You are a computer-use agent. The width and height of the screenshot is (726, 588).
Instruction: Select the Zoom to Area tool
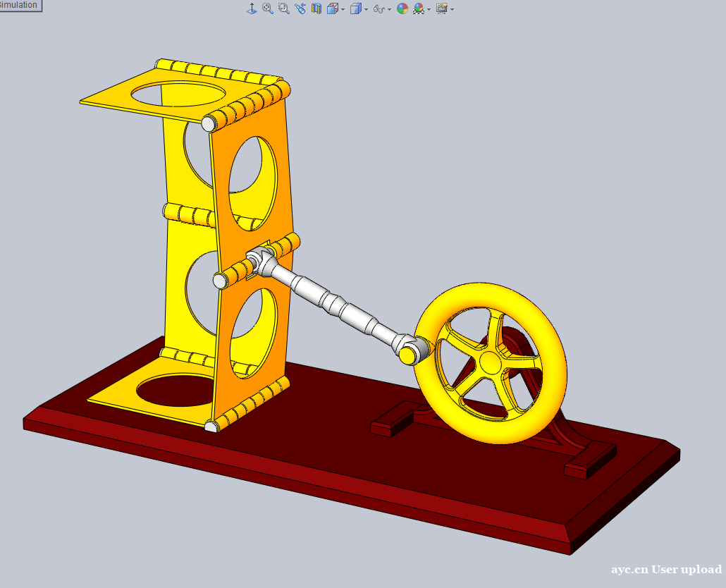tap(284, 8)
